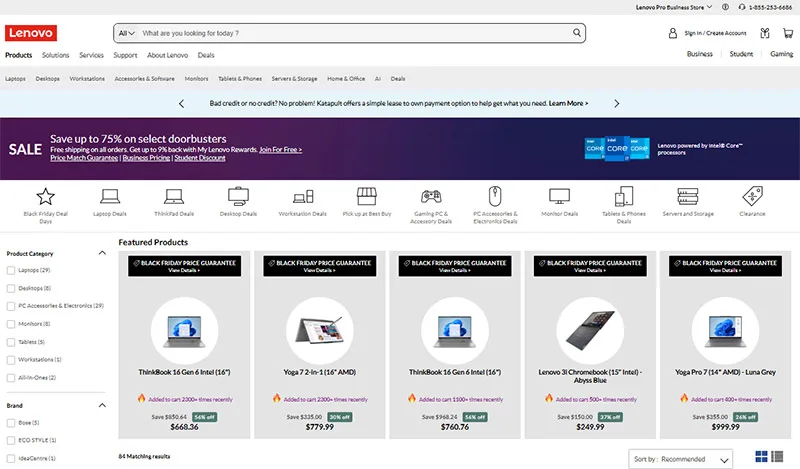Click the search magnifier icon
Image resolution: width=800 pixels, height=469 pixels.
tap(577, 33)
